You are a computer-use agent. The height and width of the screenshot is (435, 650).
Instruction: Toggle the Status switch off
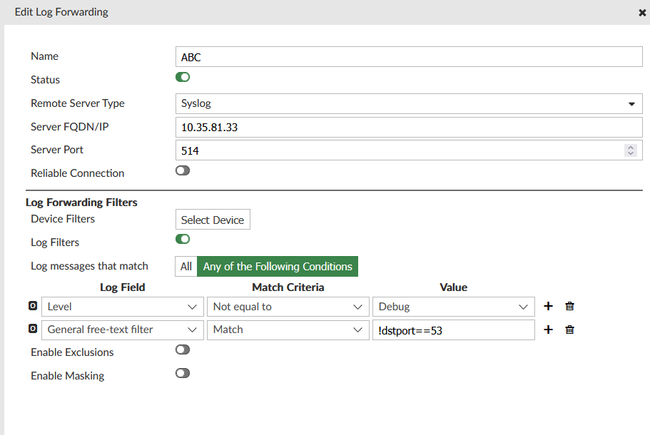[x=183, y=77]
